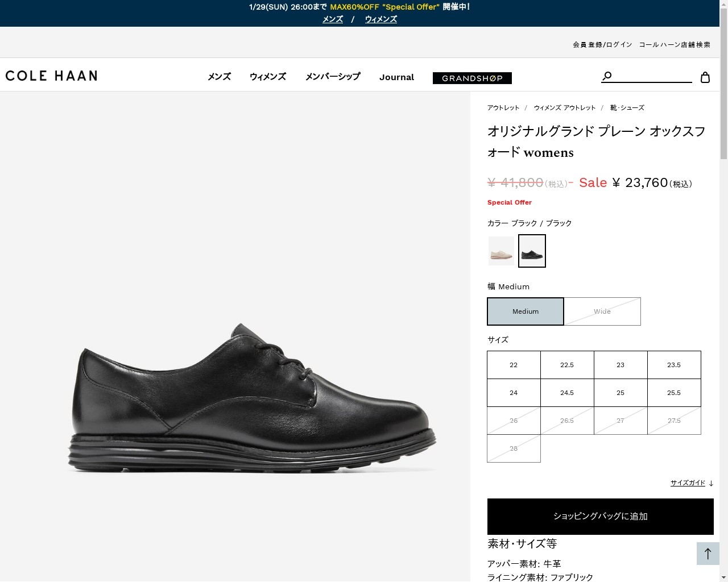Image resolution: width=728 pixels, height=582 pixels.
Task: Click the sold-out size 26.5
Action: pyautogui.click(x=567, y=421)
